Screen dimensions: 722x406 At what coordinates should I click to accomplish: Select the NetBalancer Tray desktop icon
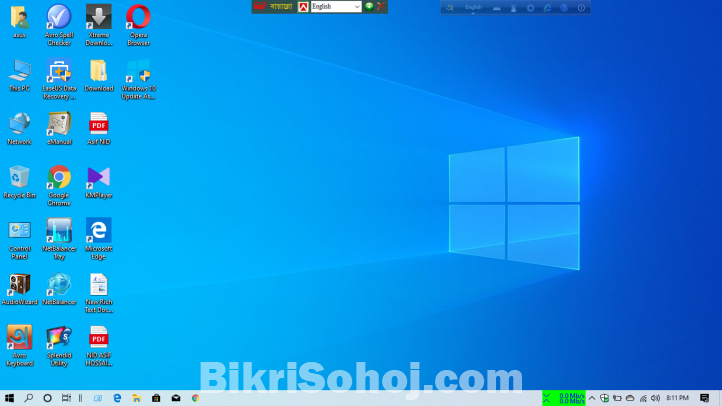59,231
